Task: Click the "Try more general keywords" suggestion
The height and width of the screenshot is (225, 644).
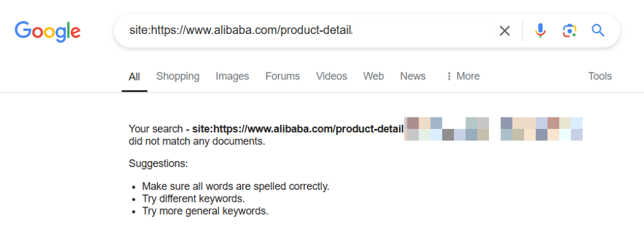Action: tap(205, 211)
